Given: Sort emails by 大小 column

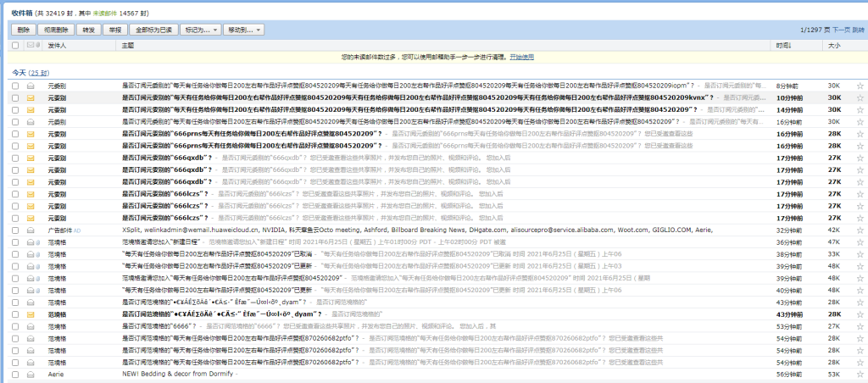Looking at the screenshot, I should pos(834,45).
